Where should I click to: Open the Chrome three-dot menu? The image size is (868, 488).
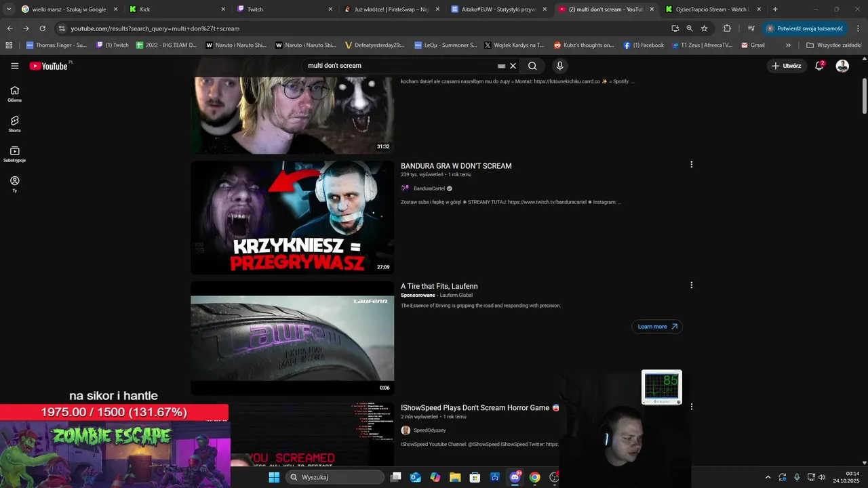(x=858, y=28)
